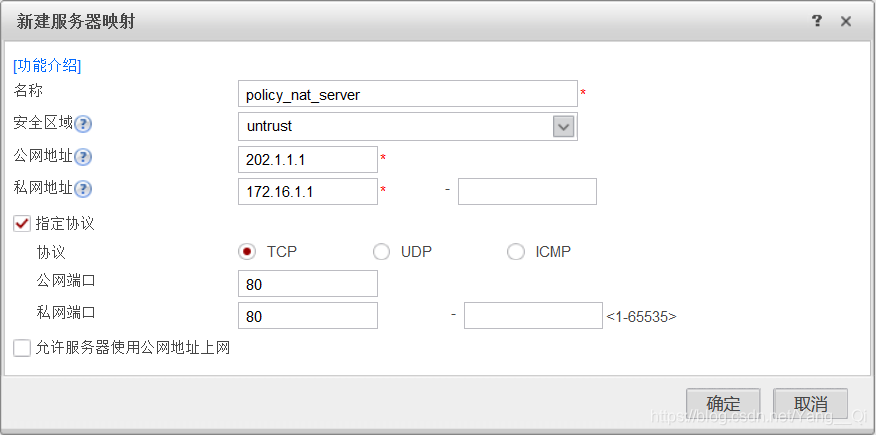
Task: Focus the 公网地址 field with 202.1.1.1
Action: [x=308, y=160]
